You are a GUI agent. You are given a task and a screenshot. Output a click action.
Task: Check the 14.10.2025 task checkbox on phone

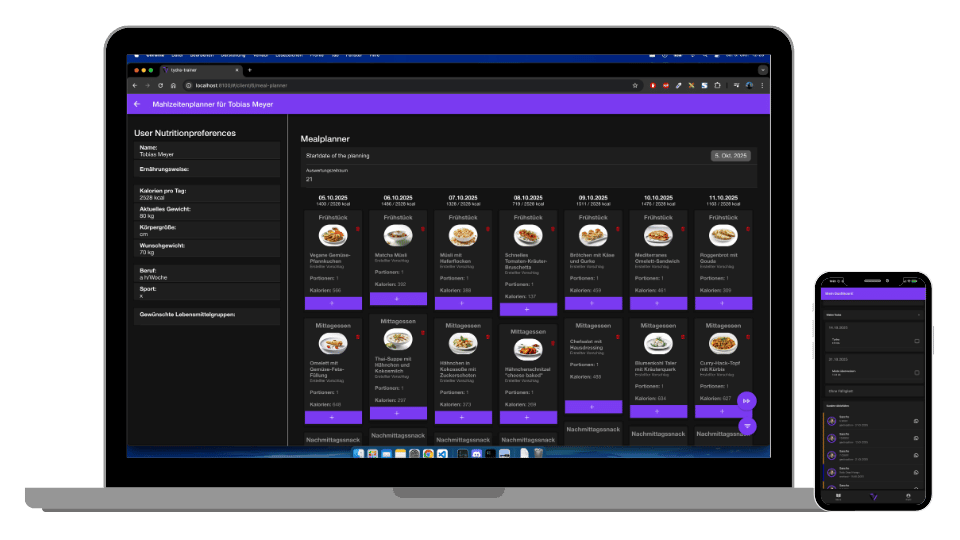coord(917,341)
